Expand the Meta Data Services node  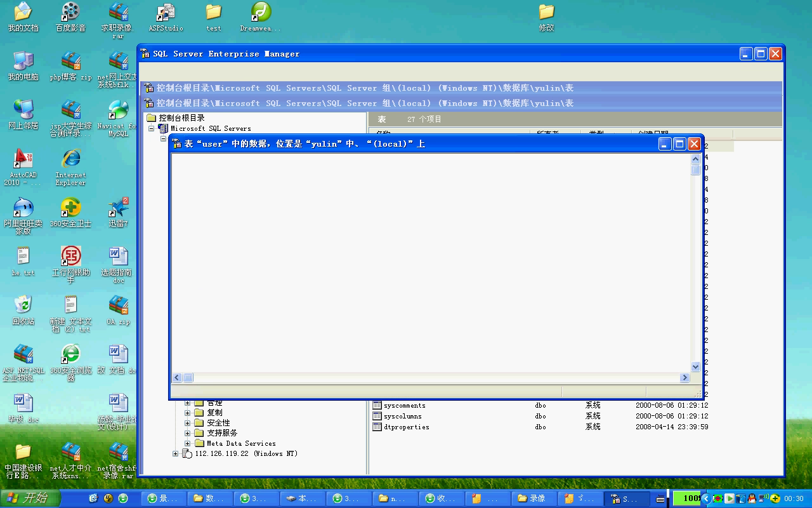187,443
